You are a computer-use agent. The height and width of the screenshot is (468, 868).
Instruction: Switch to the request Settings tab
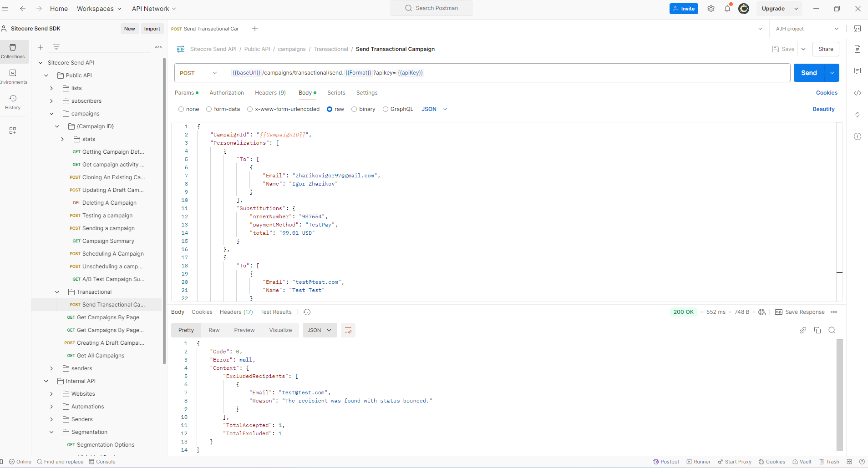(x=367, y=93)
